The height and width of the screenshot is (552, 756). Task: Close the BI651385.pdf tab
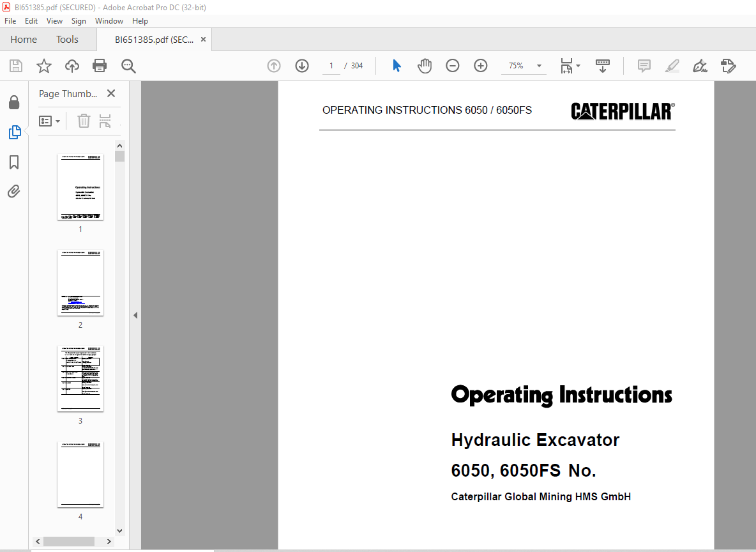tap(204, 40)
